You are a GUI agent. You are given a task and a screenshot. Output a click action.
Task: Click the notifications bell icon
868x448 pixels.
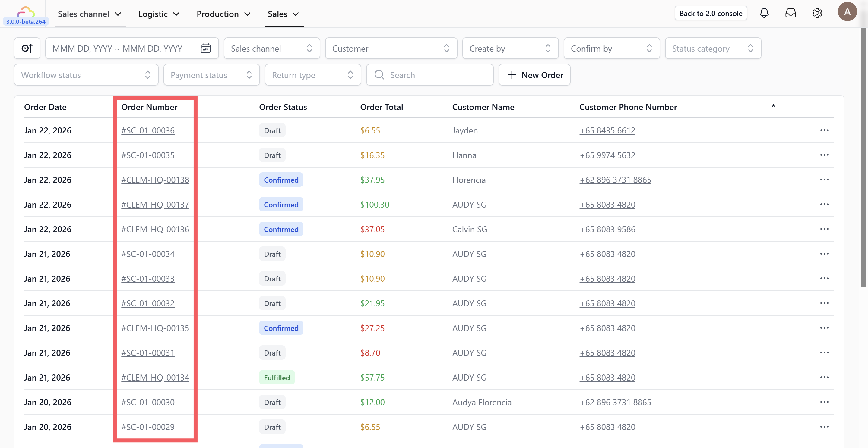pos(764,13)
